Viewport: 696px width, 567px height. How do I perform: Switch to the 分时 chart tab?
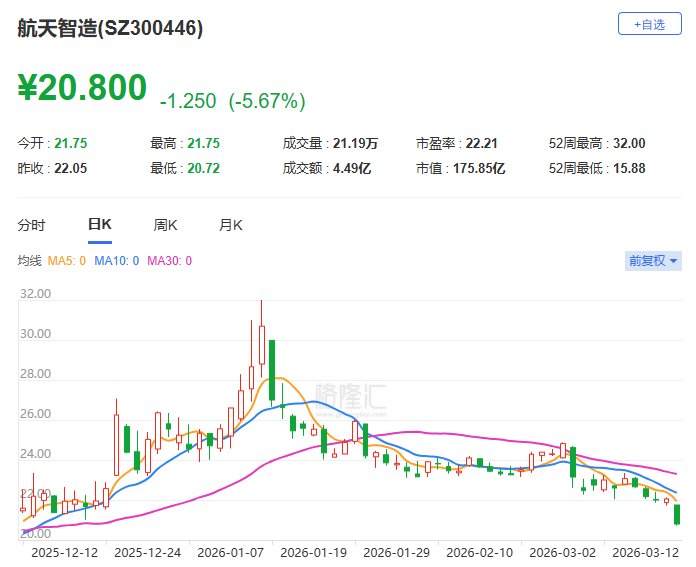[32, 225]
